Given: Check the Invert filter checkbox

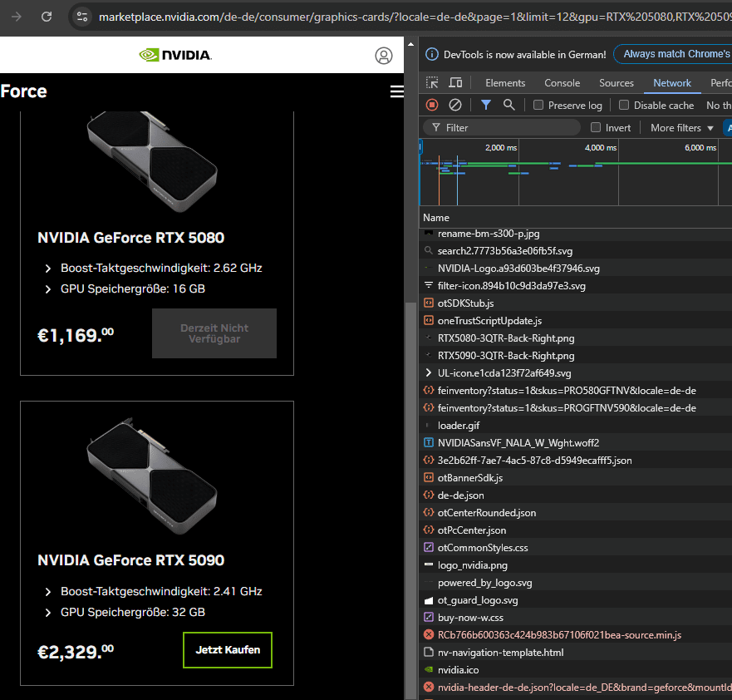Looking at the screenshot, I should pyautogui.click(x=596, y=127).
